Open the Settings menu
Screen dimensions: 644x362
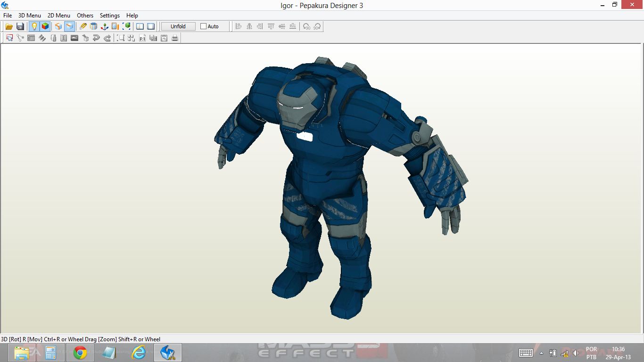click(110, 16)
